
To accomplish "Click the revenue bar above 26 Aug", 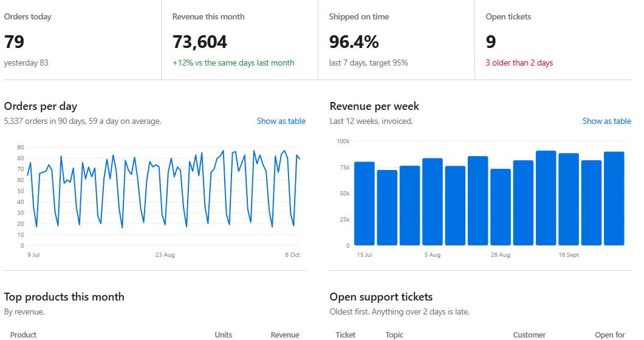I will point(501,207).
